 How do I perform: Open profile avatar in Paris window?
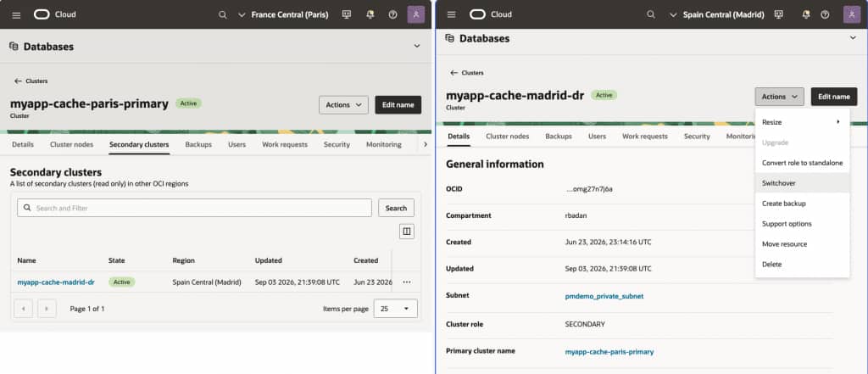coord(415,15)
